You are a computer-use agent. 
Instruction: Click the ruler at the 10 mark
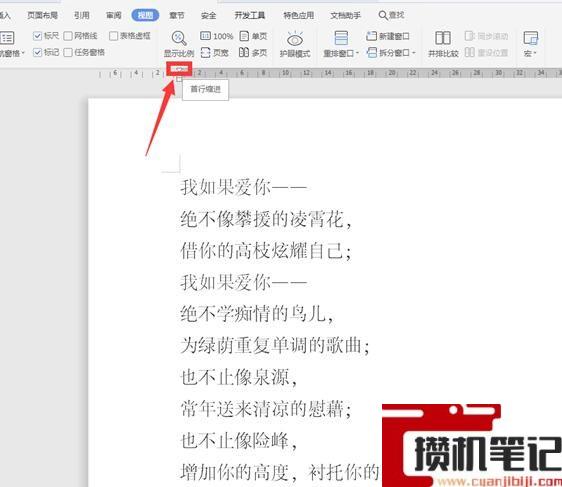pos(285,73)
